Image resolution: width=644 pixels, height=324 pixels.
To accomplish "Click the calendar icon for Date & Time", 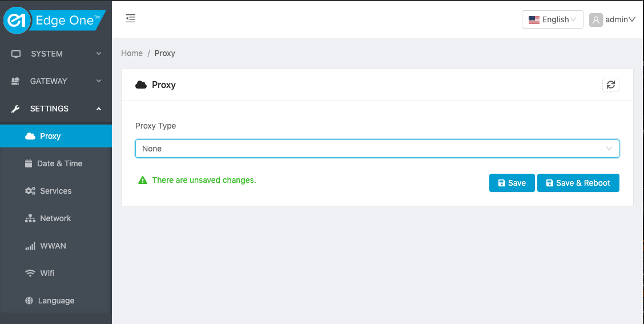I will [x=29, y=163].
